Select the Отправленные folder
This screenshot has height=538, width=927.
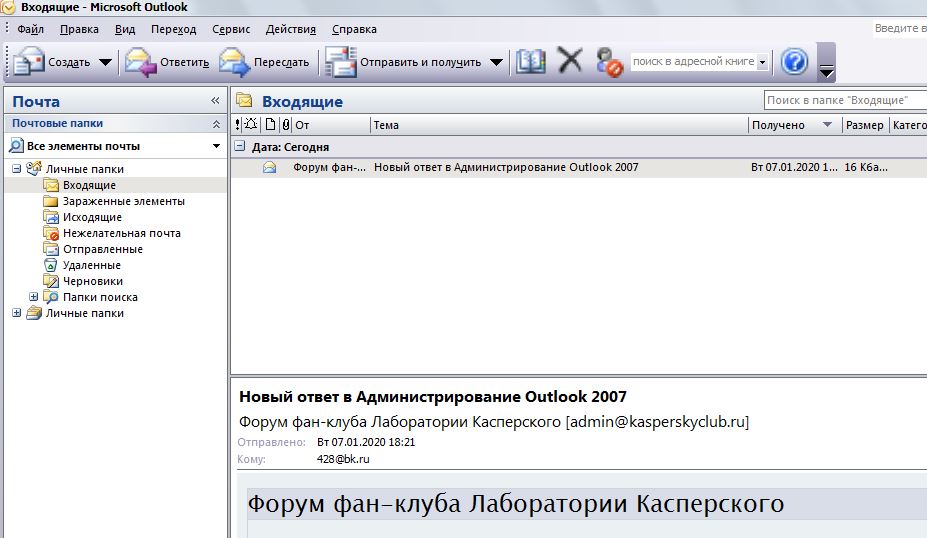pyautogui.click(x=103, y=249)
